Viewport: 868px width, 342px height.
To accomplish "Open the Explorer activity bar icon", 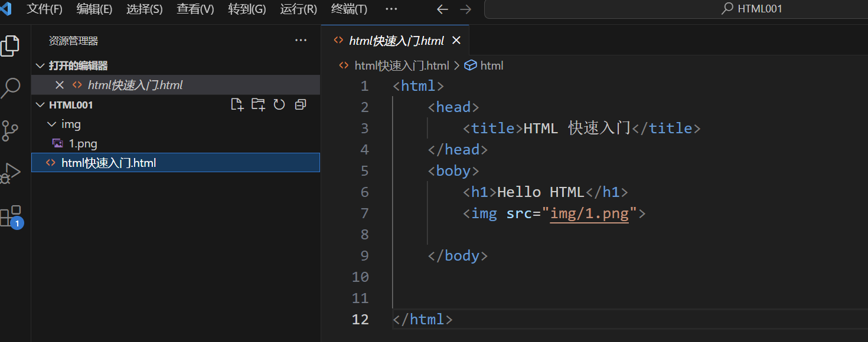I will (x=10, y=46).
